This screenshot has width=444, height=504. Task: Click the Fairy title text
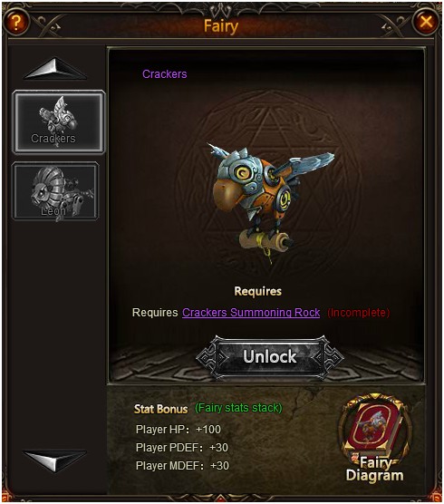click(221, 26)
